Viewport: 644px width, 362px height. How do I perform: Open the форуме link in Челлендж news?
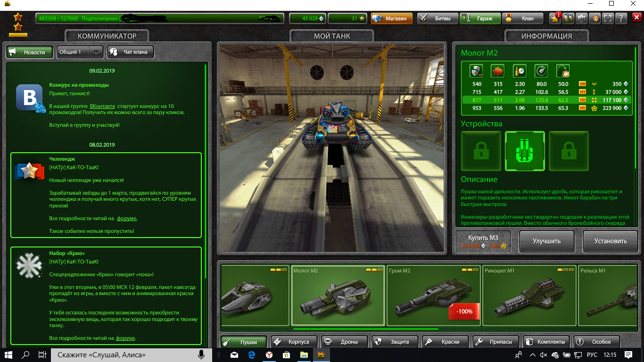point(127,218)
